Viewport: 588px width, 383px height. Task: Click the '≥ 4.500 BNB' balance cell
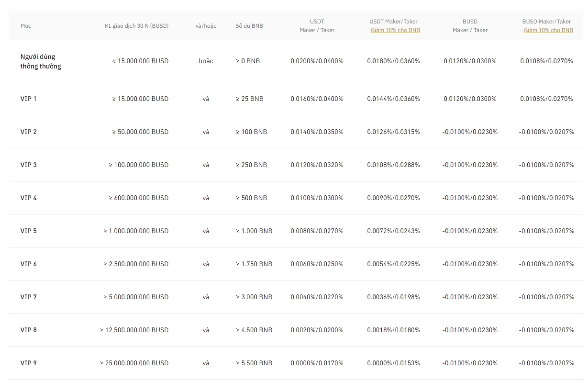click(254, 330)
